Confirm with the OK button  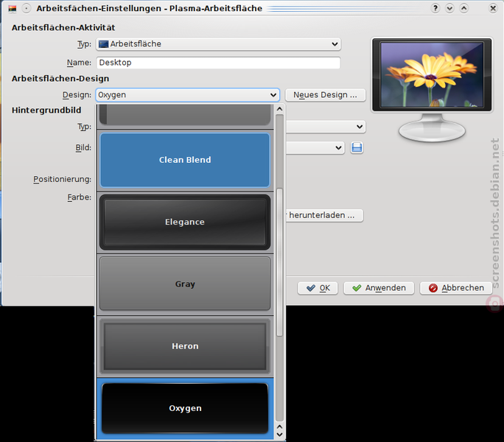click(318, 288)
